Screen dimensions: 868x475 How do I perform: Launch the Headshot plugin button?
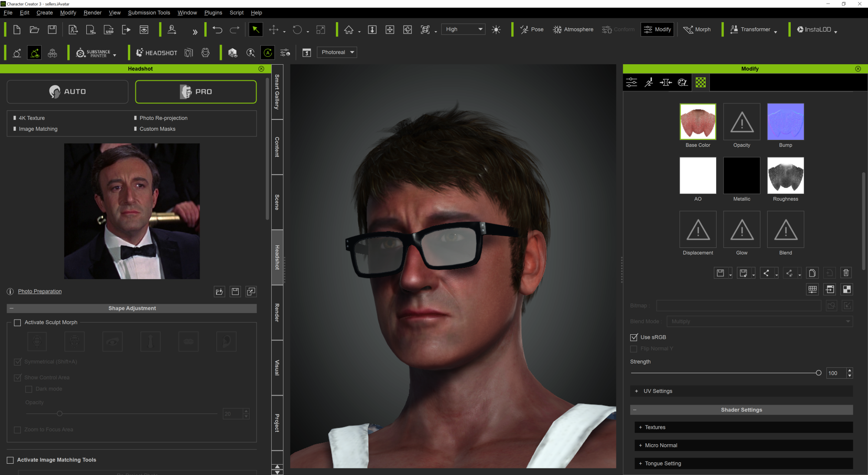(157, 53)
